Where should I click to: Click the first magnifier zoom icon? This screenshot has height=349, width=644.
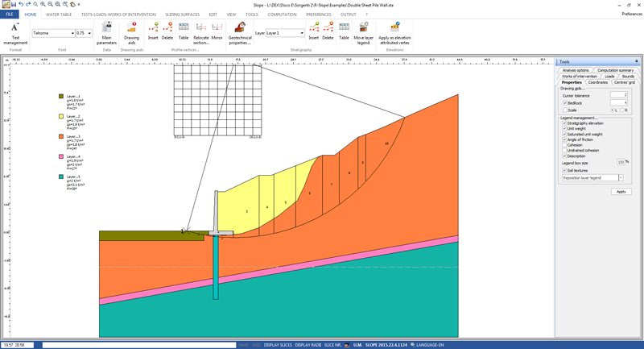coord(35,5)
